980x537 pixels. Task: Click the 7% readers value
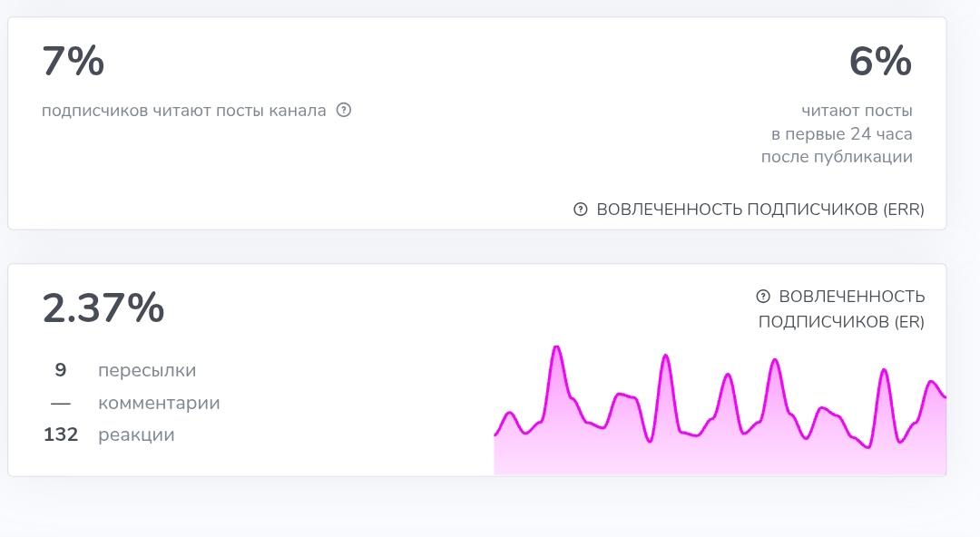[x=73, y=62]
